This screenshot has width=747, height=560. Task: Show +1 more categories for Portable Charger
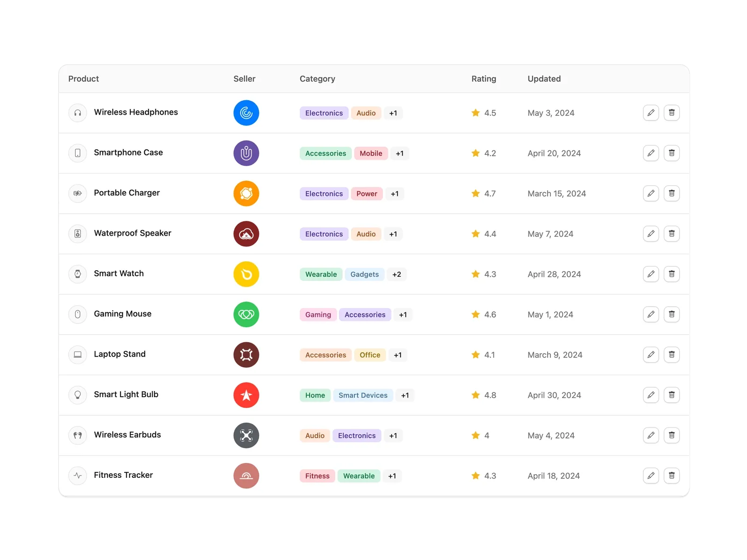(395, 194)
